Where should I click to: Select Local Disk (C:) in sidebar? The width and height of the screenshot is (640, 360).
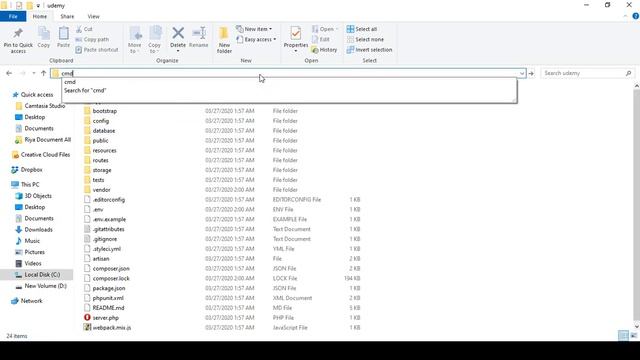(x=38, y=275)
